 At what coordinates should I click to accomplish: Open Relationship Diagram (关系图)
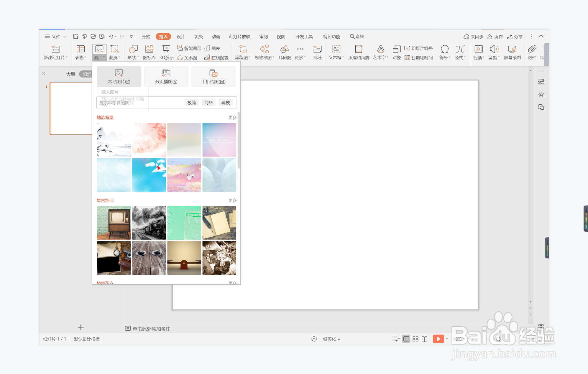pos(187,57)
